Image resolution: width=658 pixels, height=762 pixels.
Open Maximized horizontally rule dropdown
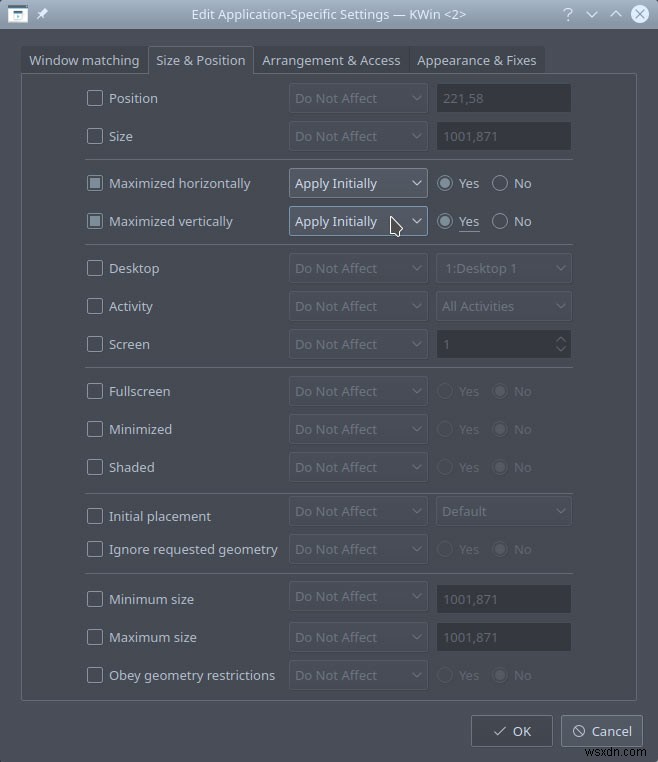pos(358,183)
